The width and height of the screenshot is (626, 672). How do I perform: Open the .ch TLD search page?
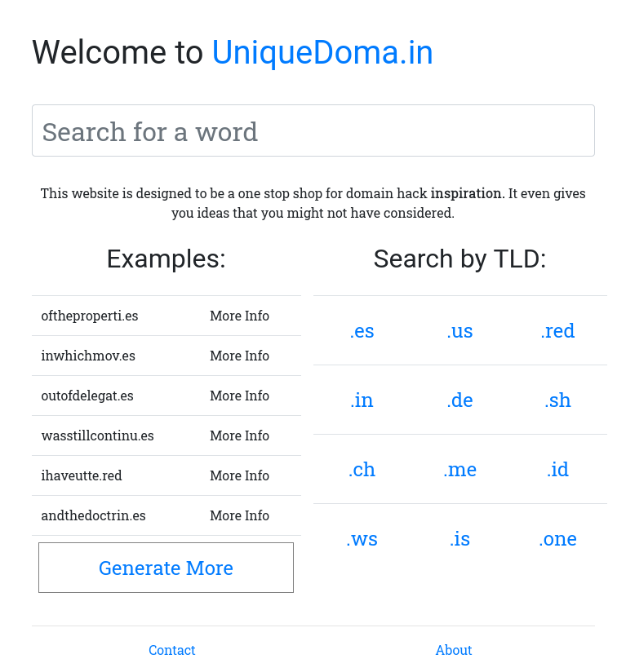[362, 470]
